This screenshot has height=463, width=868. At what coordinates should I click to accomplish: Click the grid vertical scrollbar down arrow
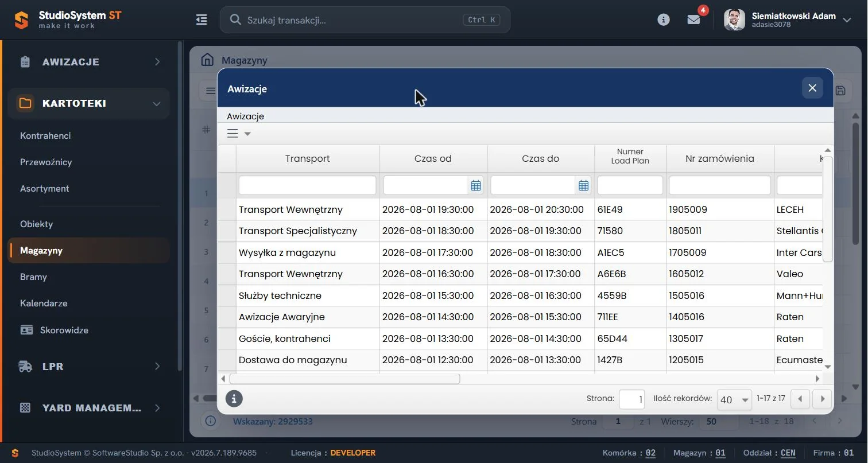click(x=828, y=367)
